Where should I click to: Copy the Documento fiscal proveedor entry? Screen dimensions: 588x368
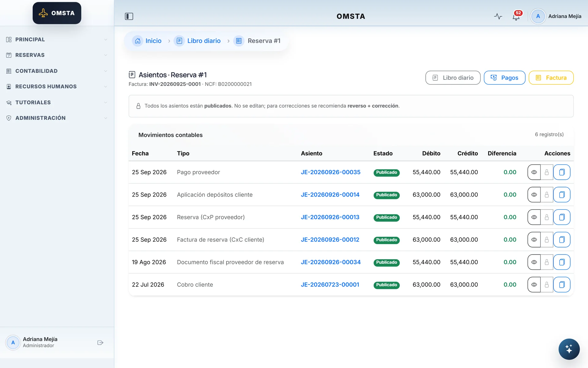tap(562, 262)
